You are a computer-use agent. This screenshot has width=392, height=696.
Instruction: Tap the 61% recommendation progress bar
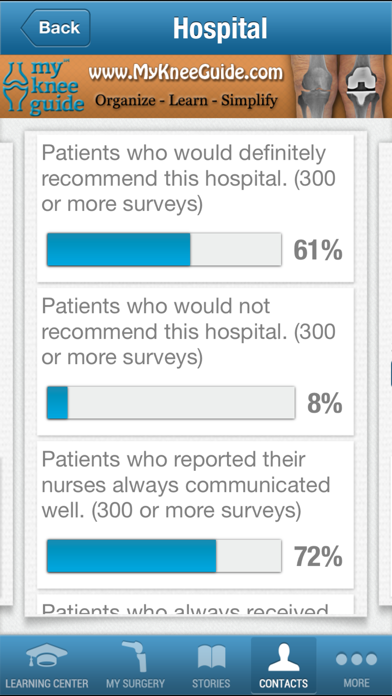point(164,249)
